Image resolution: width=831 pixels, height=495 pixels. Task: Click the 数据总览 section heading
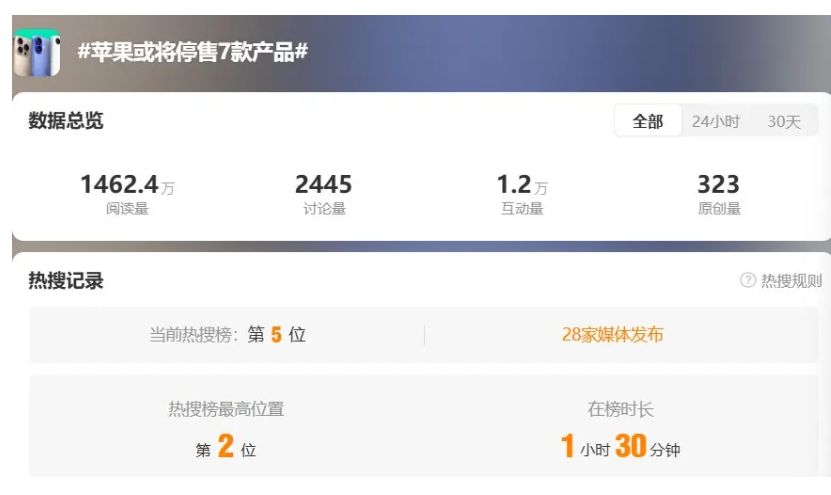click(x=66, y=120)
